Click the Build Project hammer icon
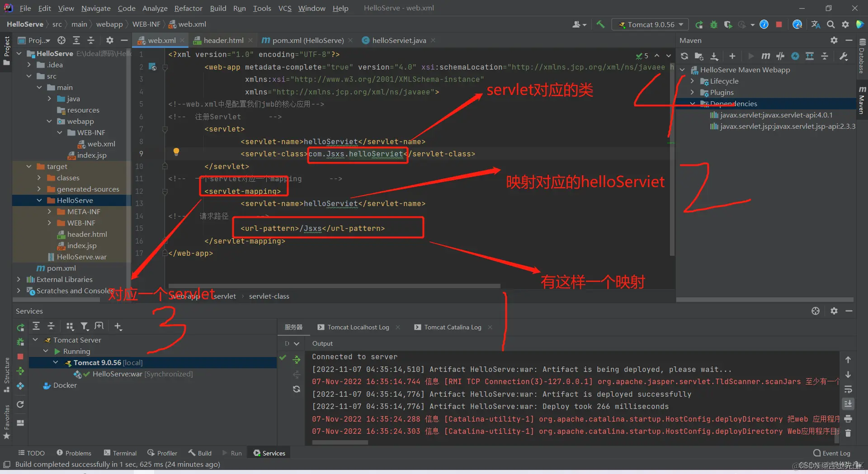This screenshot has width=868, height=474. (600, 24)
